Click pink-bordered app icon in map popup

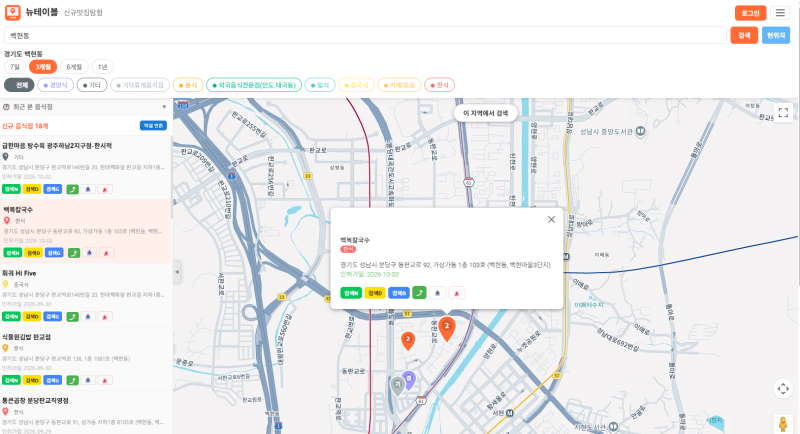click(457, 293)
